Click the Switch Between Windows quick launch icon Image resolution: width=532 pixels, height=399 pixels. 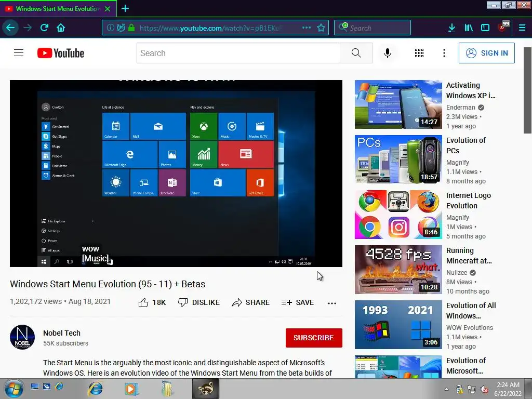[x=46, y=386]
